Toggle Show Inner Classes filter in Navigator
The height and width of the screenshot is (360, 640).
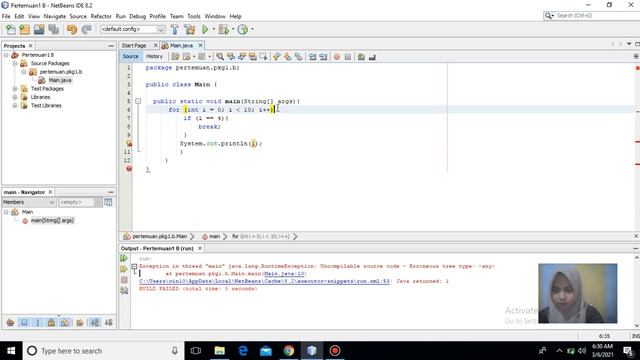[65, 322]
